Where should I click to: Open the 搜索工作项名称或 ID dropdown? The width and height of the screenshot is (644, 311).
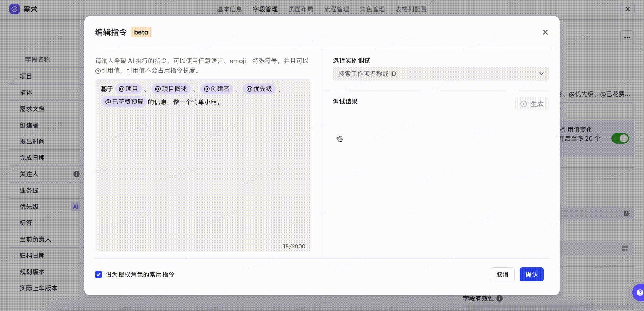click(440, 74)
